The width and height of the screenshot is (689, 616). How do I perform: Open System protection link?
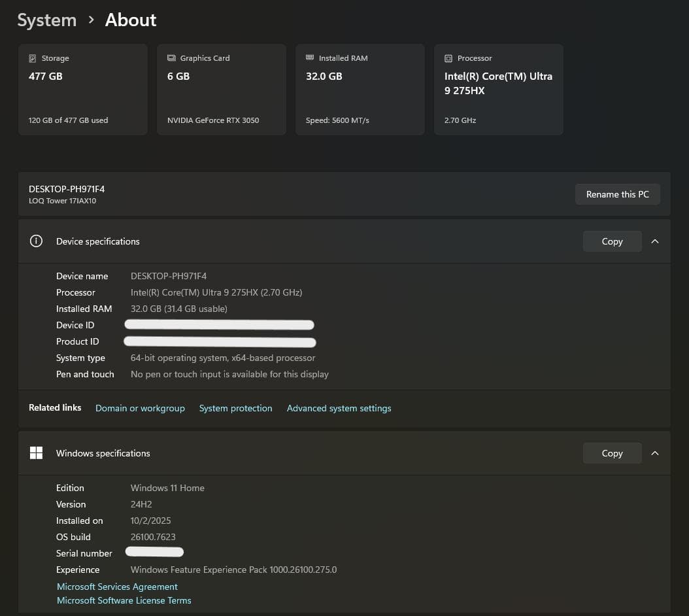click(235, 408)
